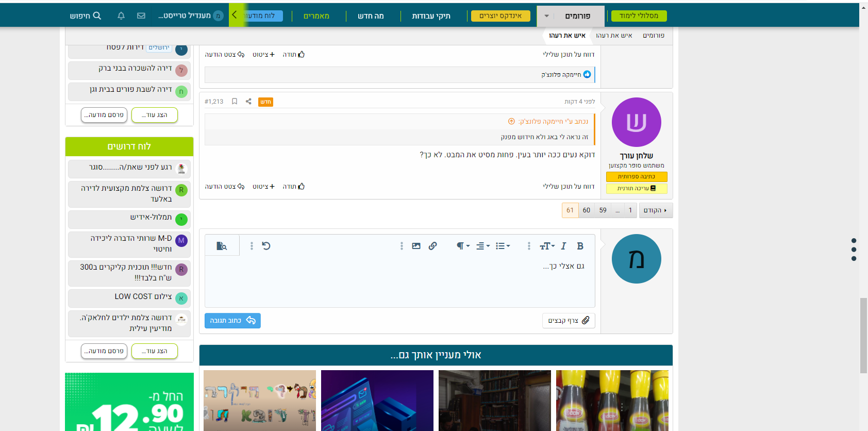Click into the reply editor text area
Viewport: 868px width, 431px height.
[400, 281]
